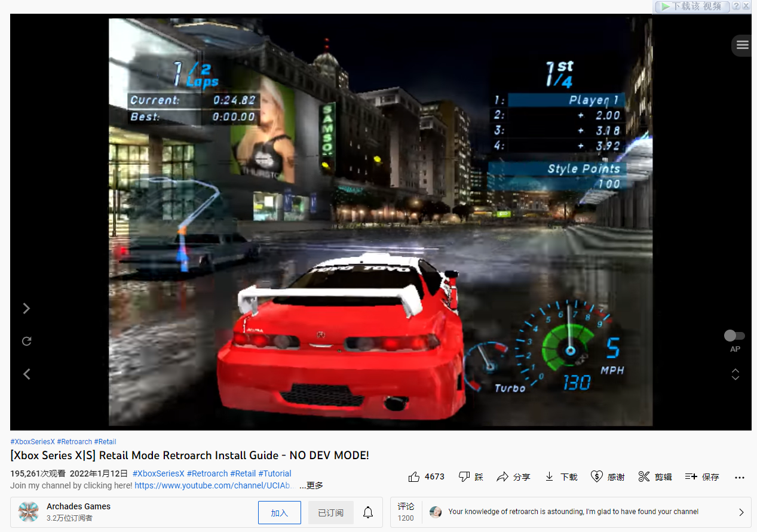
Task: Expand the description with ...更多
Action: 311,485
